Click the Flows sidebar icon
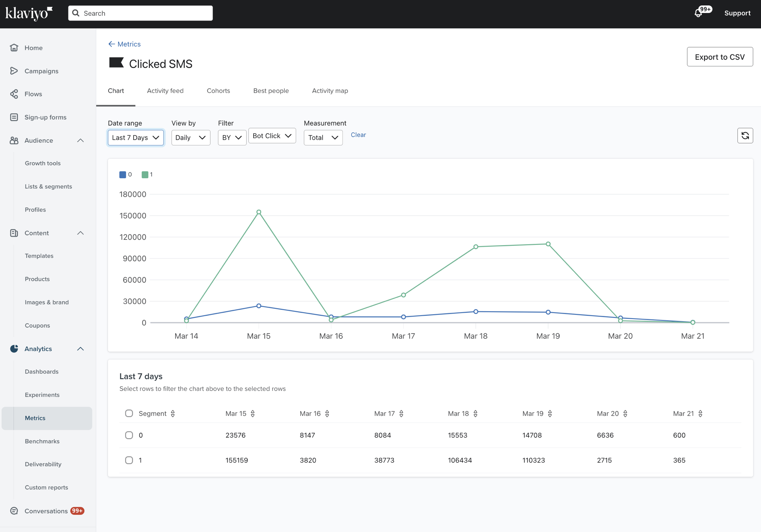This screenshot has width=761, height=532. coord(14,94)
